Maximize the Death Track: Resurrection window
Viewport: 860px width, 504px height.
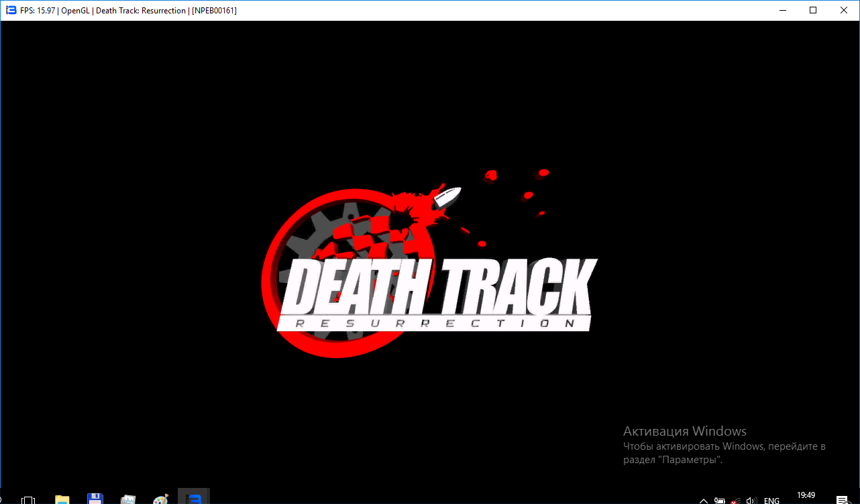pyautogui.click(x=813, y=10)
